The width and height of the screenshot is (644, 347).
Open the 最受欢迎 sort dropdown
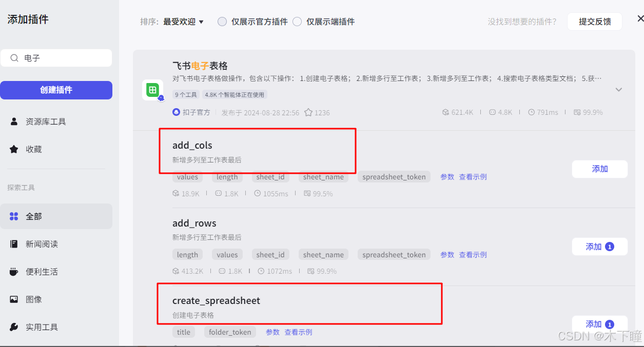183,22
